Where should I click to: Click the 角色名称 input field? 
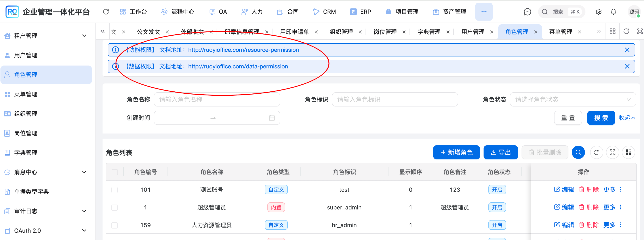point(217,99)
